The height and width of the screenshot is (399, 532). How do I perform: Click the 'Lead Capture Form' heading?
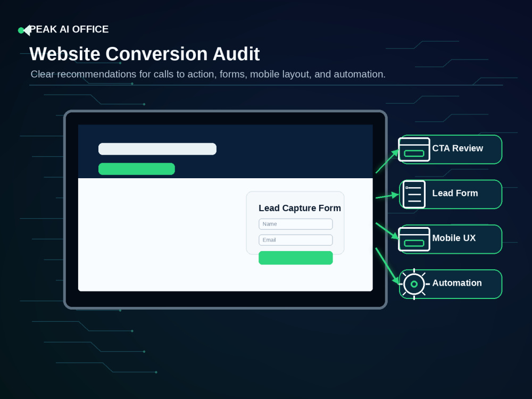[x=300, y=208]
